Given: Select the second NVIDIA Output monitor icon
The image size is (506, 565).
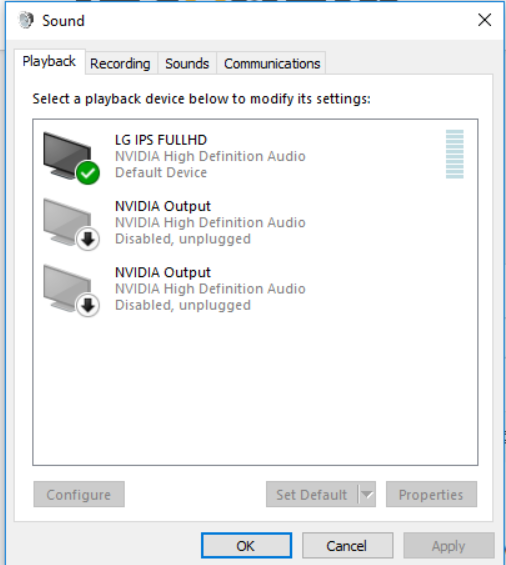Looking at the screenshot, I should point(67,288).
